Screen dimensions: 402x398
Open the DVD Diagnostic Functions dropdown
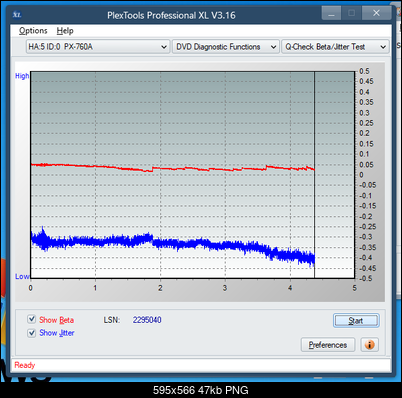point(226,47)
